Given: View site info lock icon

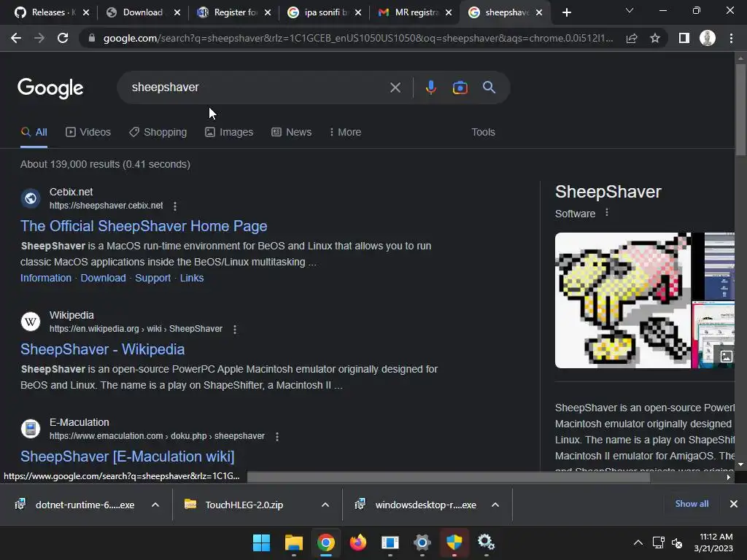Looking at the screenshot, I should 92,38.
